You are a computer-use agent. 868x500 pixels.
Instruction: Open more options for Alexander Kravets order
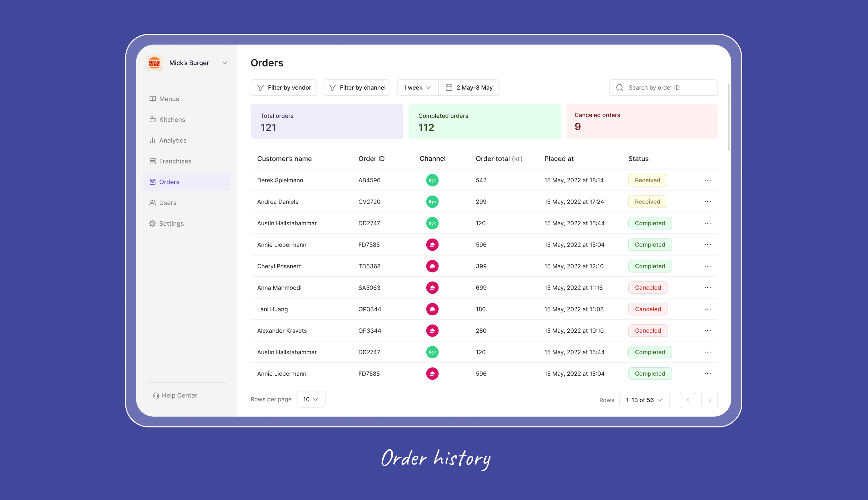(708, 331)
